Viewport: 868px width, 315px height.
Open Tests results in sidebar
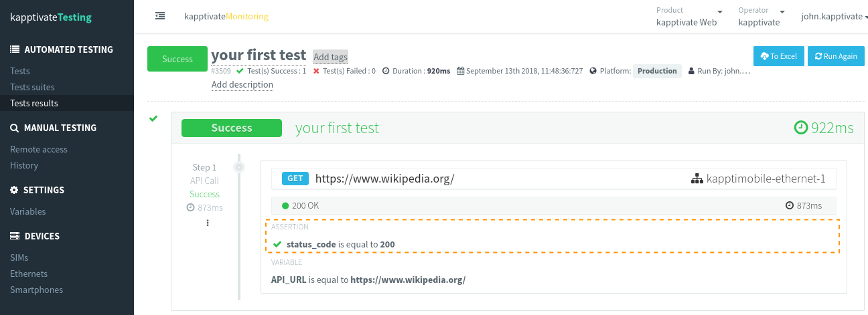[34, 103]
